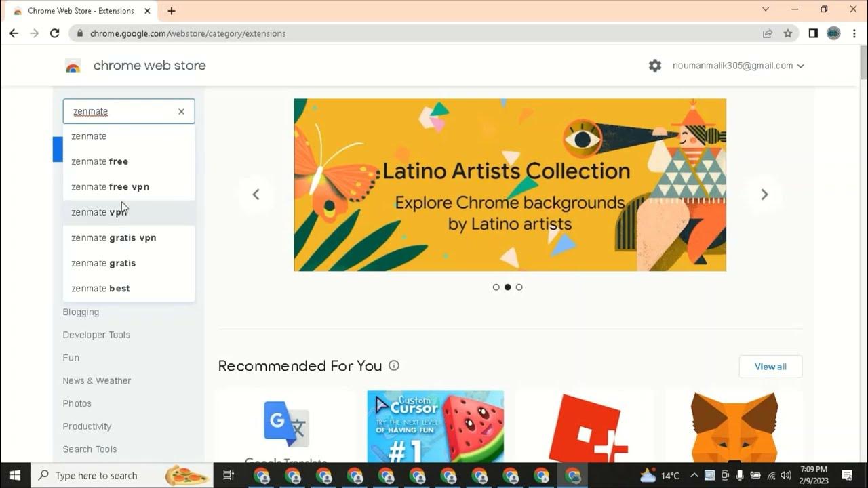
Task: Click the lock icon in the address bar
Action: tap(80, 33)
